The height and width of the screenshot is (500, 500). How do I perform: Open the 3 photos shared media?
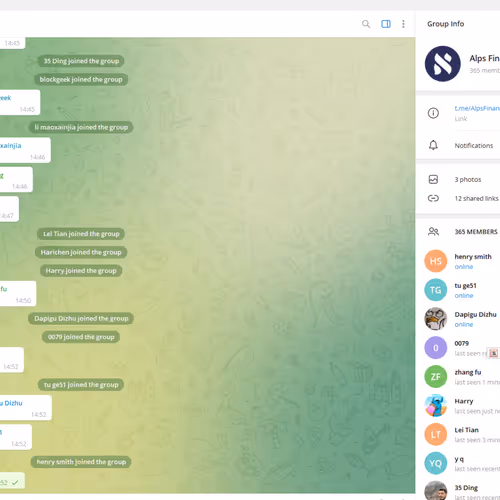pyautogui.click(x=468, y=180)
